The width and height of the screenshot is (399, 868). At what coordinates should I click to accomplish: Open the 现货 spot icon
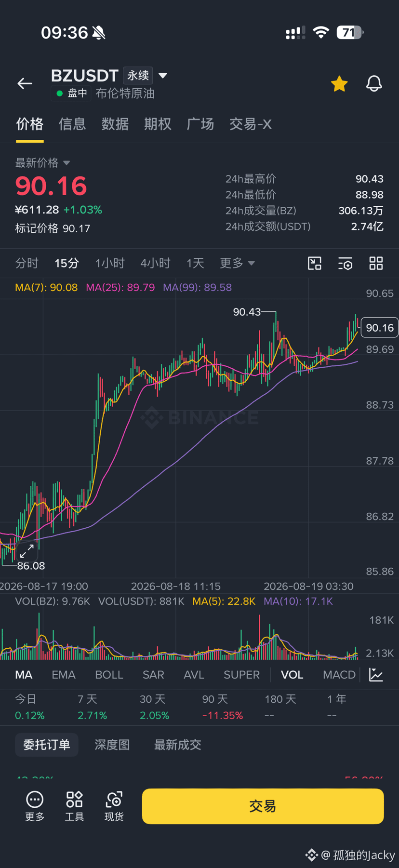114,806
